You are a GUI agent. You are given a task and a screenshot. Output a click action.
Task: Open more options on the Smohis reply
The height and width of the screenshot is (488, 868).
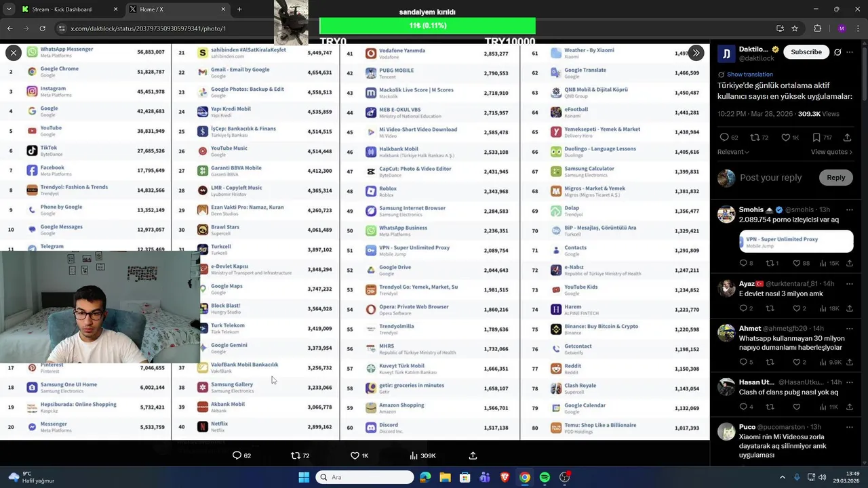(849, 209)
